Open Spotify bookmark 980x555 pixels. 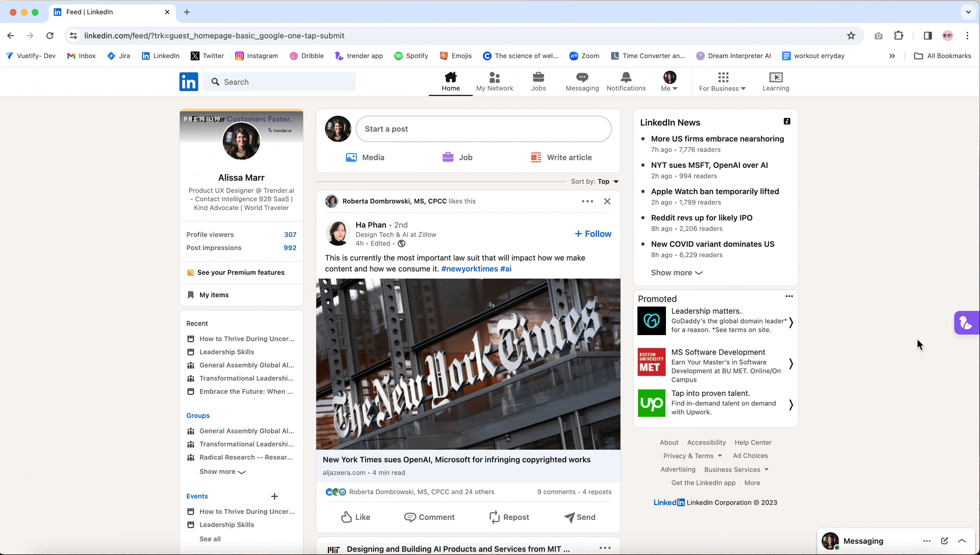[411, 56]
